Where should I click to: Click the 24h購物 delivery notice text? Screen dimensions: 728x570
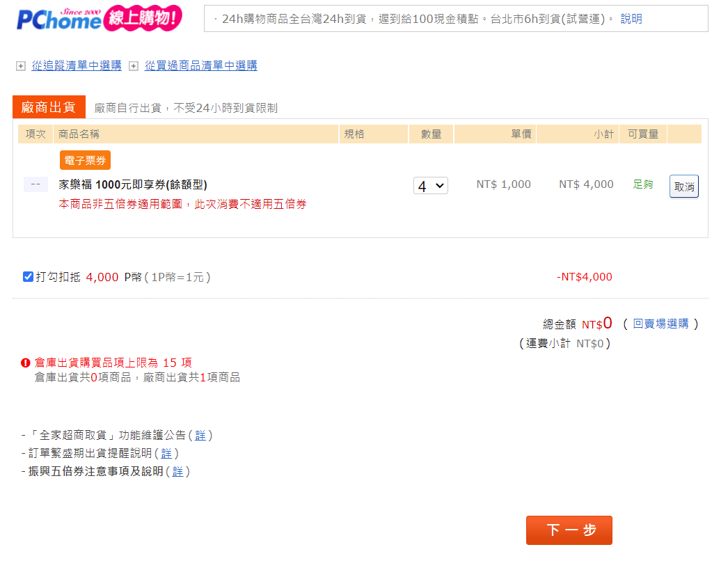tap(413, 19)
